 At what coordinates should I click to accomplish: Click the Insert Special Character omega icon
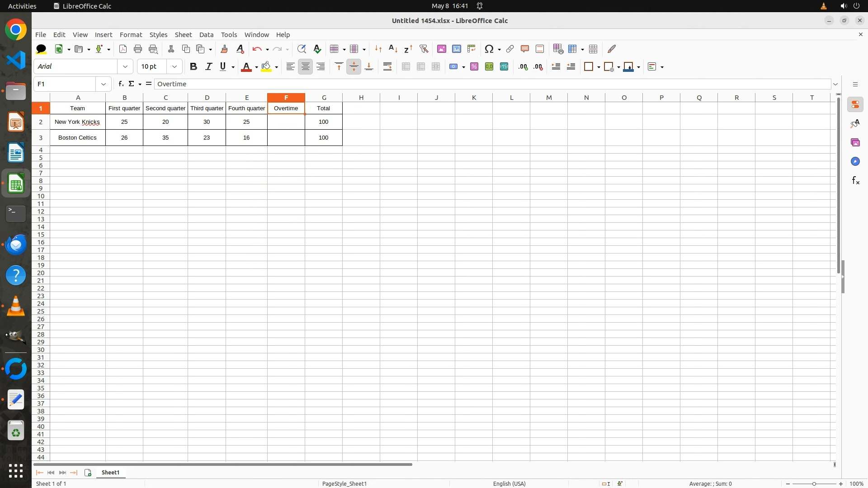pyautogui.click(x=489, y=49)
